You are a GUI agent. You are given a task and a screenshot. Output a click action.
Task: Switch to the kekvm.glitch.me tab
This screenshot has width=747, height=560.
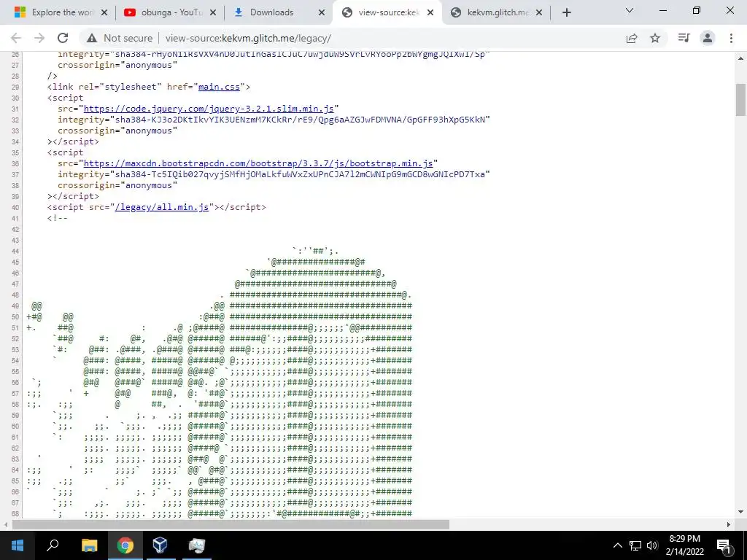click(x=498, y=12)
